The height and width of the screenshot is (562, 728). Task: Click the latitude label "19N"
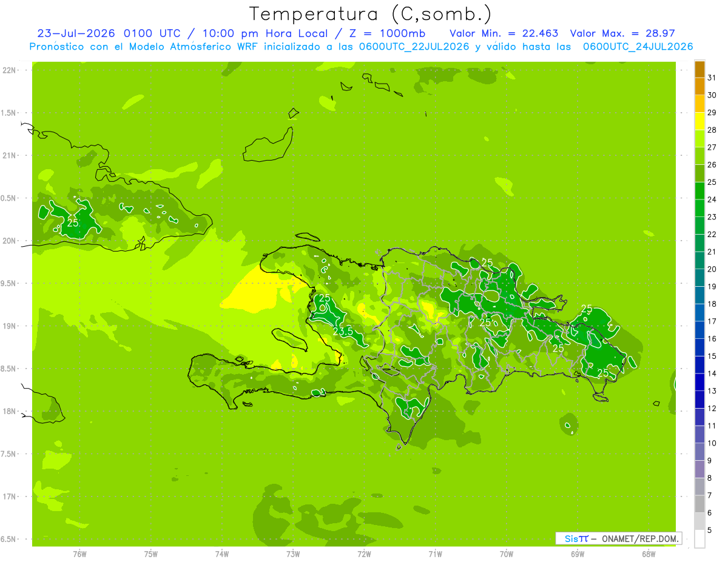coord(9,326)
